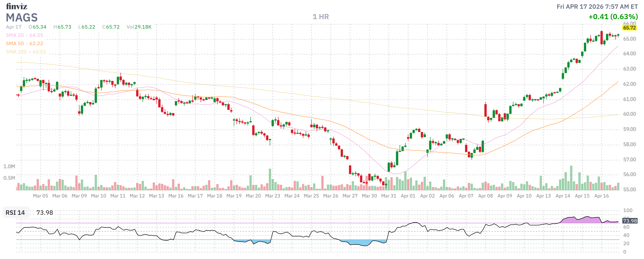Click the MAGS ticker symbol
The image size is (644, 259).
pos(22,18)
